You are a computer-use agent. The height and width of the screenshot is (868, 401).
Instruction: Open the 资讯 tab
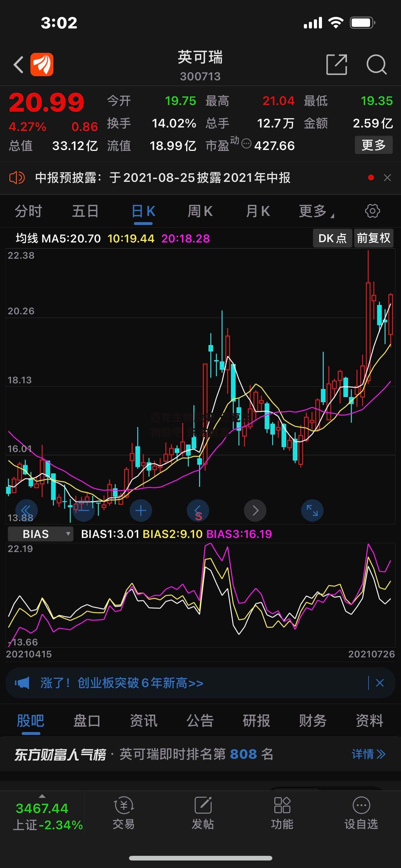point(143,721)
